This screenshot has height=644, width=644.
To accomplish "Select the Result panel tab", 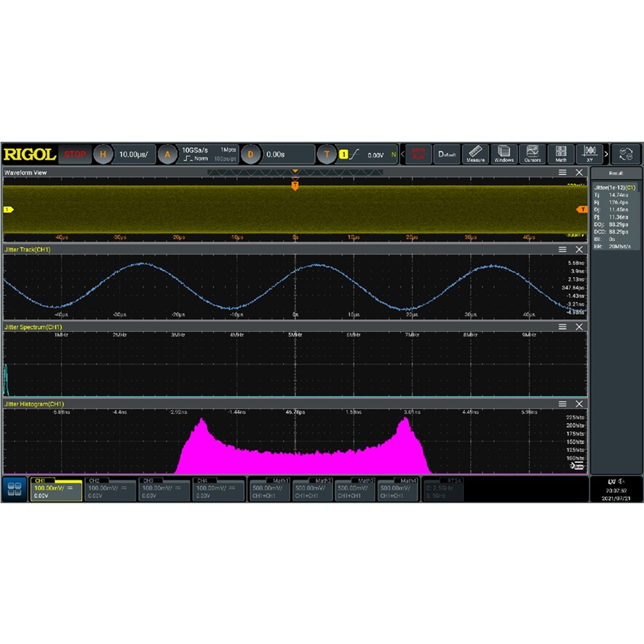I will (616, 174).
